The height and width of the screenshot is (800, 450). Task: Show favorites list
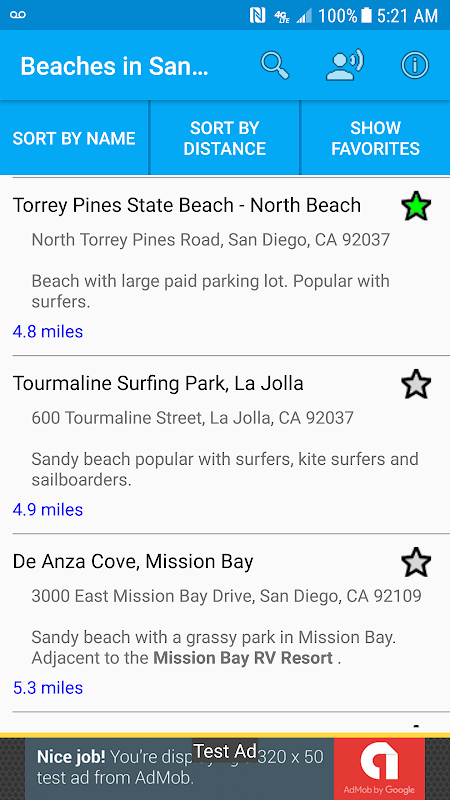[x=376, y=138]
